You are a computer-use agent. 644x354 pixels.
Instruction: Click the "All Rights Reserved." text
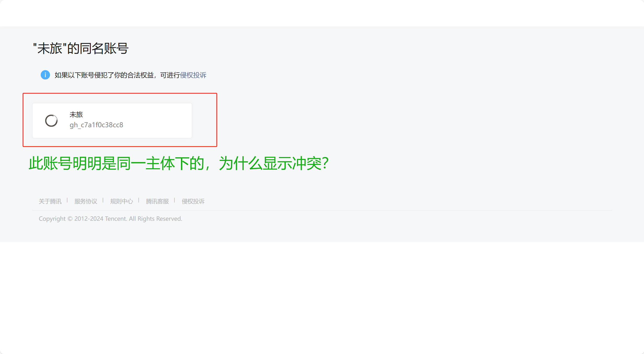click(x=156, y=219)
